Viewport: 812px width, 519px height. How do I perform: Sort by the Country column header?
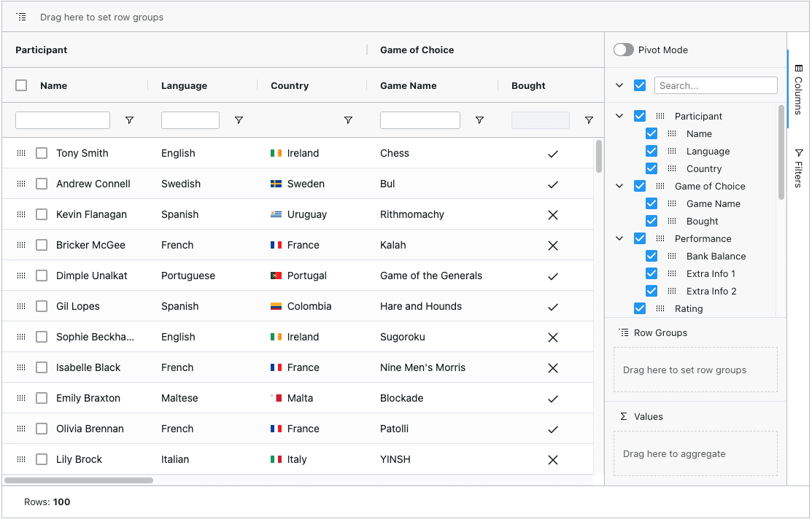pyautogui.click(x=290, y=85)
